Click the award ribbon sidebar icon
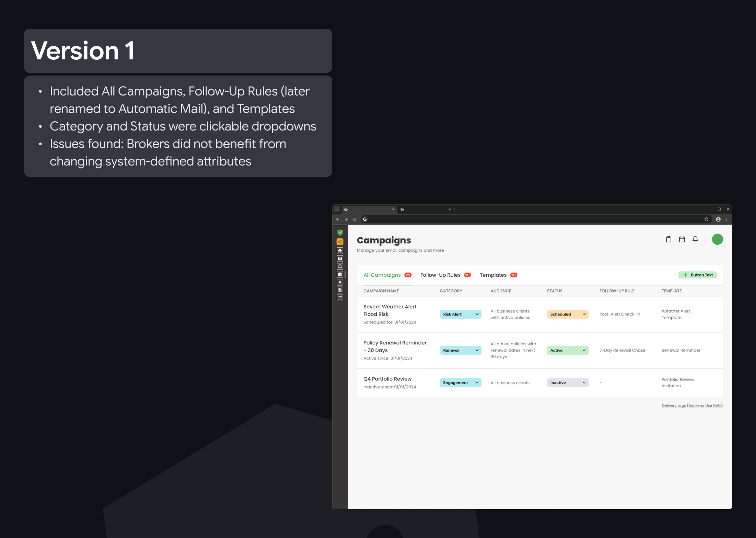 click(x=340, y=266)
